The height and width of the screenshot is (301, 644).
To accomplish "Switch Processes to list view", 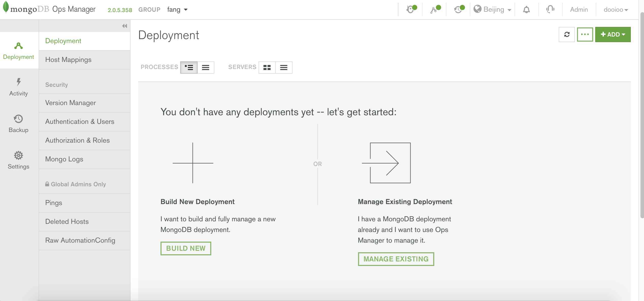I will click(206, 68).
